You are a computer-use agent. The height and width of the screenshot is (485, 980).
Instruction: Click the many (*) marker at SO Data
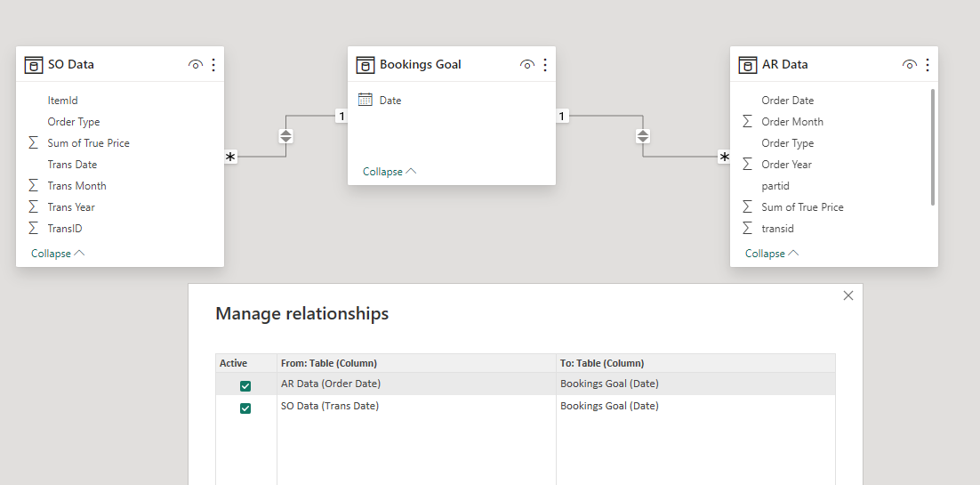pyautogui.click(x=230, y=158)
